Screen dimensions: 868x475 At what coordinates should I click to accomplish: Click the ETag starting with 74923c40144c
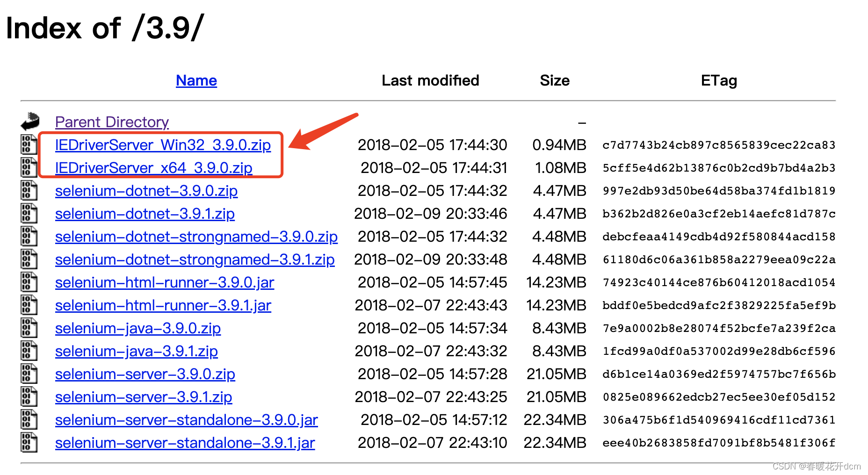point(719,282)
